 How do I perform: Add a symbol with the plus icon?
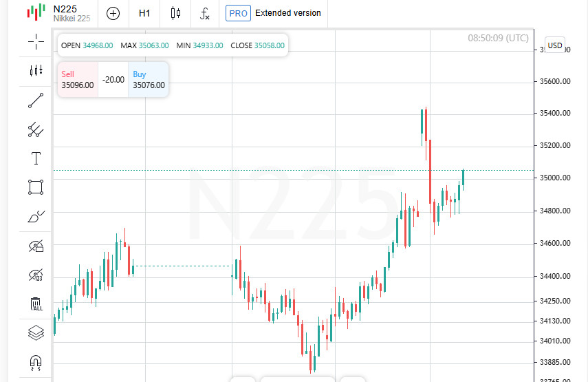tap(113, 13)
